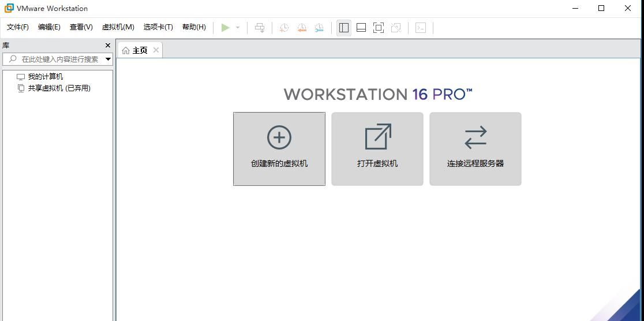
Task: Click the home icon on 主页 tab
Action: coord(126,51)
